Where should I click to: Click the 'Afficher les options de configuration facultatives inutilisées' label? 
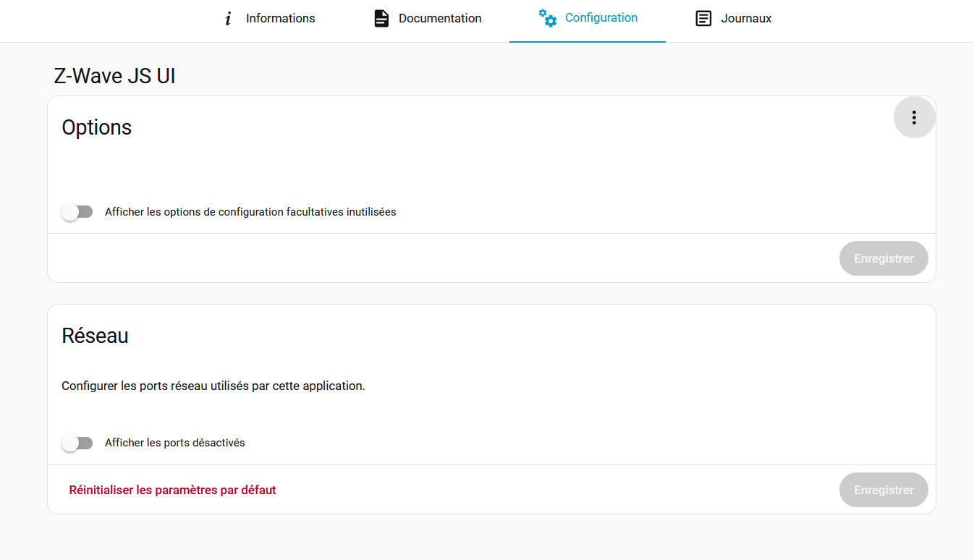click(x=250, y=212)
